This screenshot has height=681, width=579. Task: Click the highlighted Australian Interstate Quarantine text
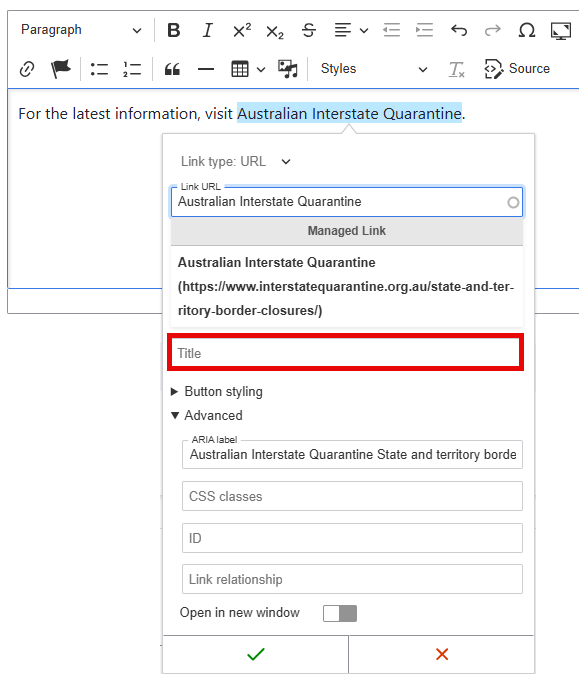point(349,113)
